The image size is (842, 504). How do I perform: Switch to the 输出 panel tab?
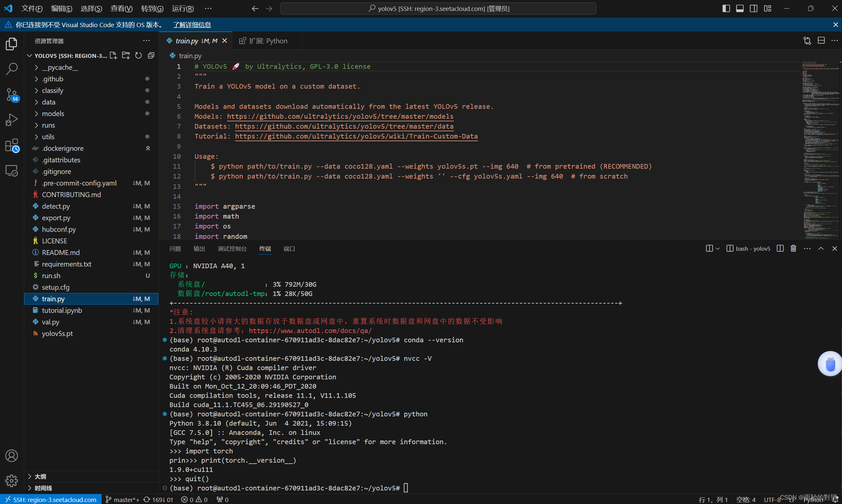[200, 248]
